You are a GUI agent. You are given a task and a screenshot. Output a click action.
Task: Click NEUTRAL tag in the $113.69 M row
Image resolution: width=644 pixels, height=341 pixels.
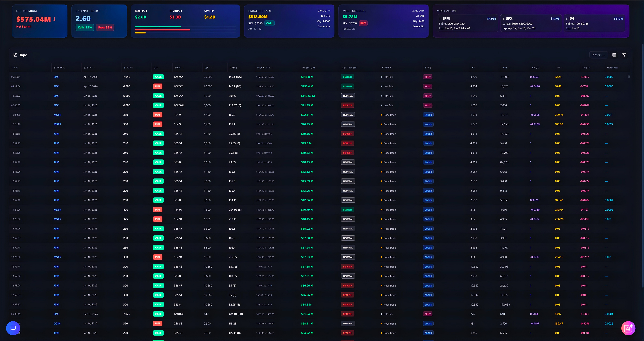pyautogui.click(x=348, y=96)
